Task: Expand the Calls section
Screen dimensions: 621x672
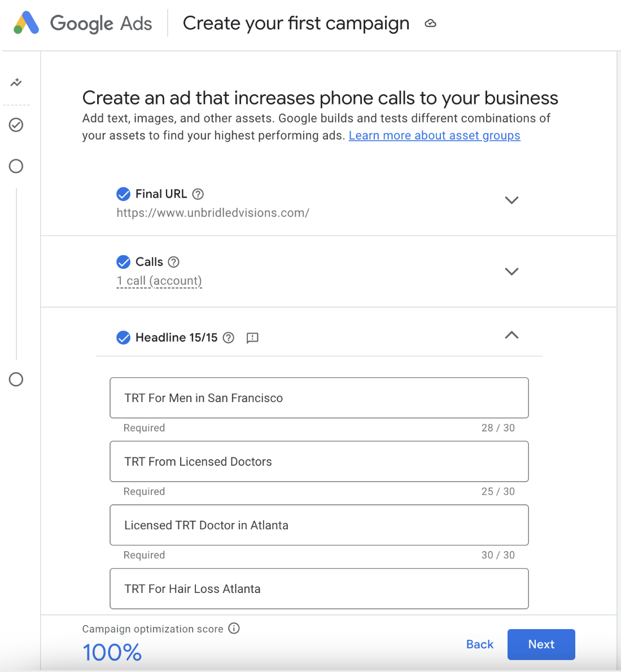Action: tap(511, 272)
